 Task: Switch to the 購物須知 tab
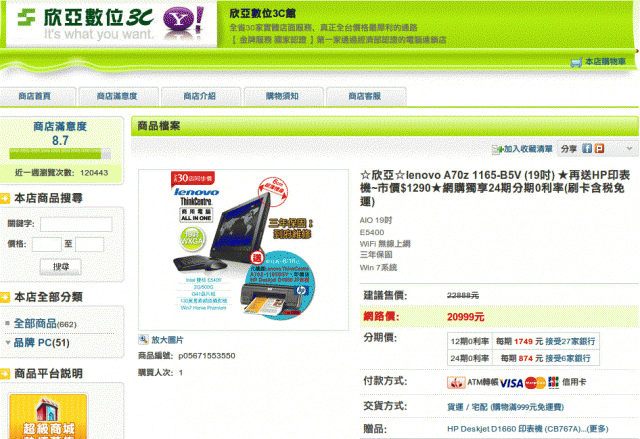point(282,96)
